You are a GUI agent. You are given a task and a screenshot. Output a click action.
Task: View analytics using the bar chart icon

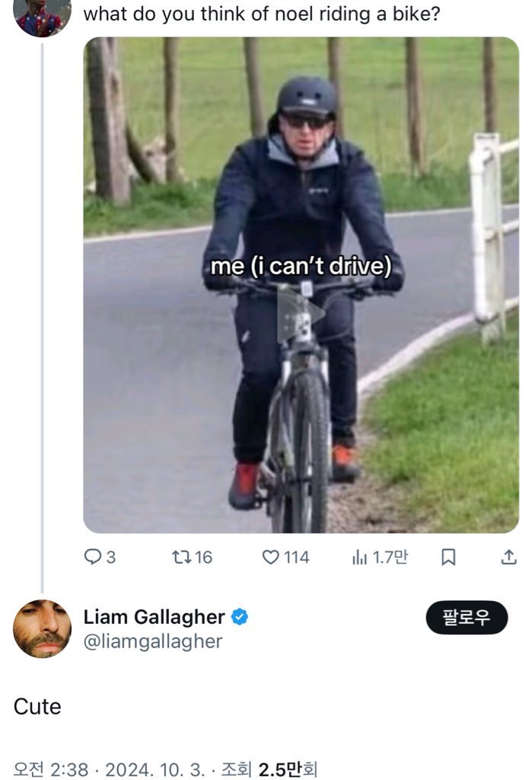[x=359, y=557]
